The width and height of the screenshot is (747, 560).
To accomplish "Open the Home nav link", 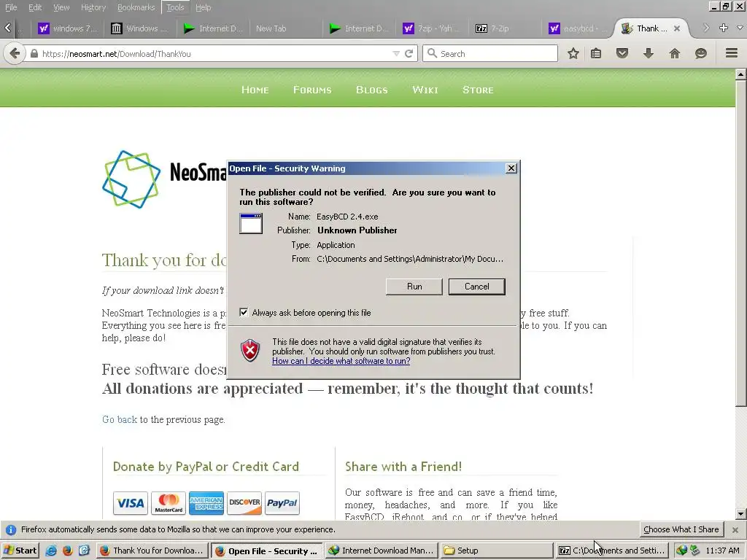I will coord(255,90).
